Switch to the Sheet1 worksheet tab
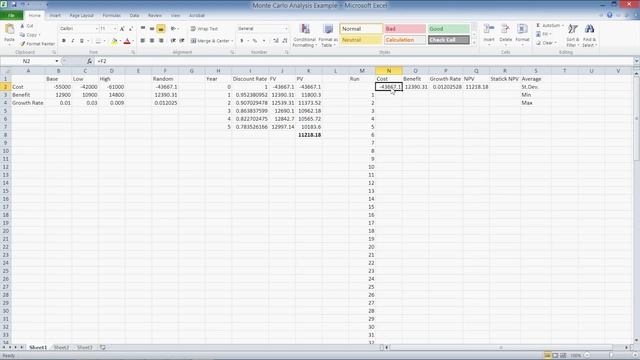Screen dimensions: 640x360 38,348
